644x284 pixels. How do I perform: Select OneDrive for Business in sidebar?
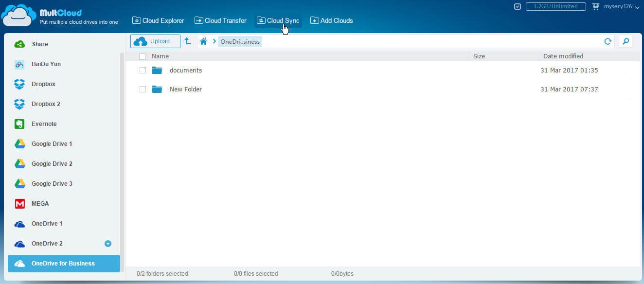[64, 264]
